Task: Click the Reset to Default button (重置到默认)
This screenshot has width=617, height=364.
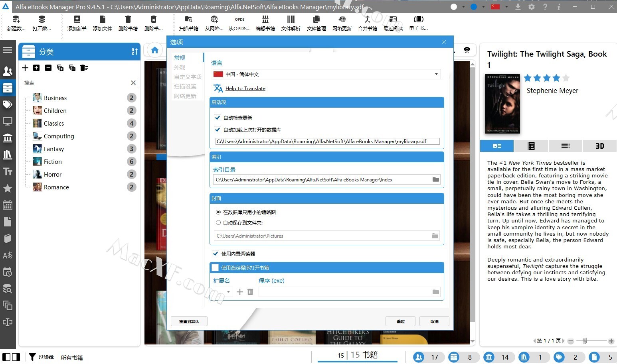Action: click(x=189, y=321)
